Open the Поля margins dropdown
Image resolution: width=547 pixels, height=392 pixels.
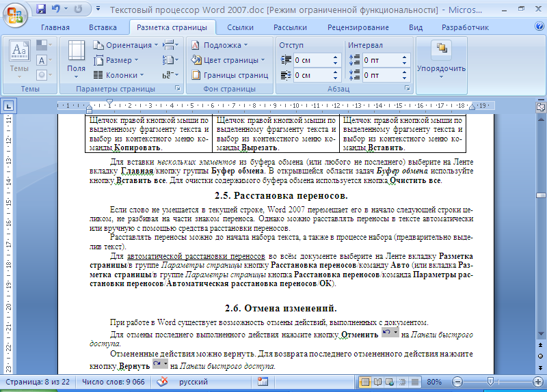pyautogui.click(x=76, y=59)
